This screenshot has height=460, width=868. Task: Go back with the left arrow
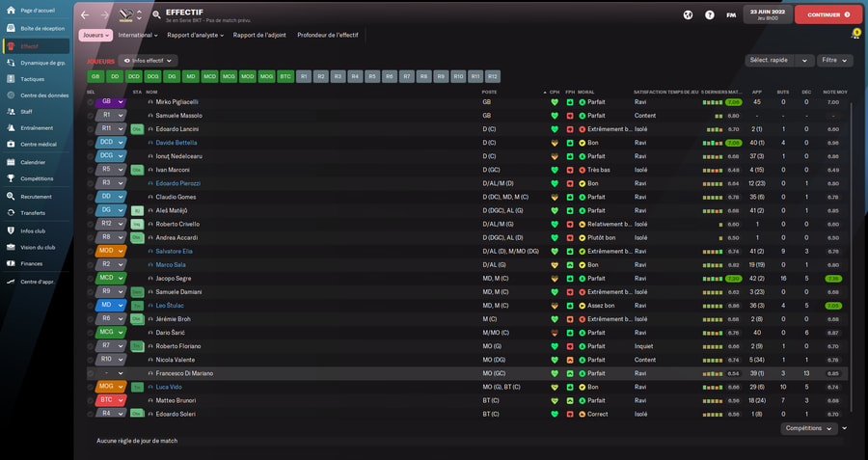pyautogui.click(x=85, y=14)
